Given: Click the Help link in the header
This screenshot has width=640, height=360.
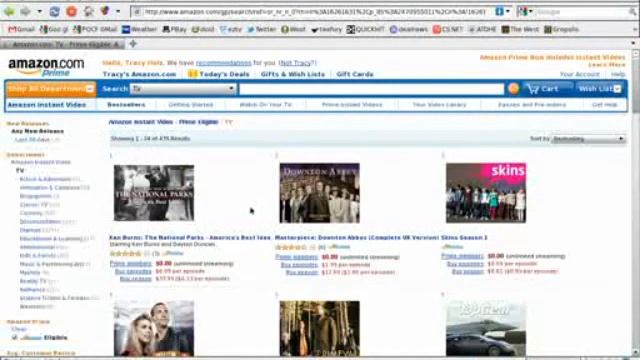Looking at the screenshot, I should (618, 74).
